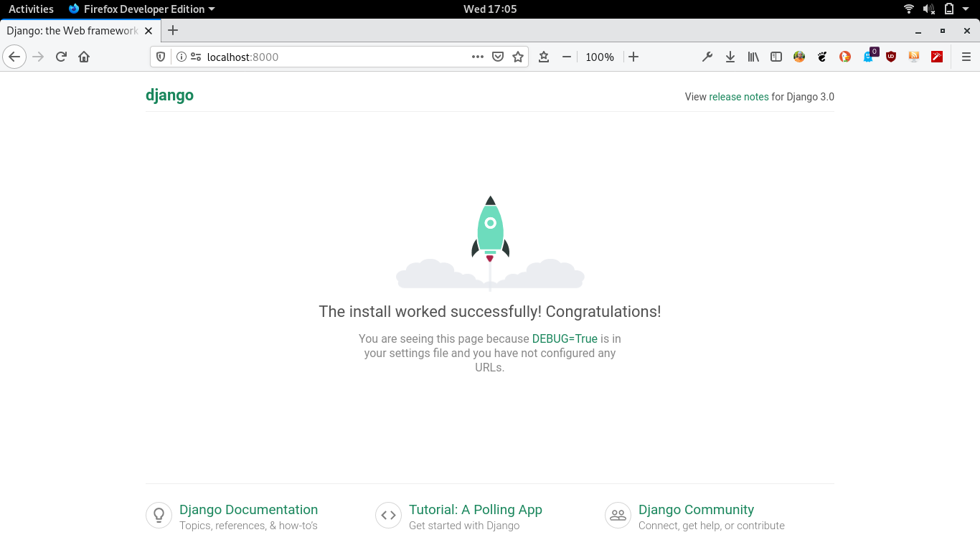Viewport: 980px width, 550px height.
Task: Click the GNOME footprint extension icon
Action: click(822, 57)
